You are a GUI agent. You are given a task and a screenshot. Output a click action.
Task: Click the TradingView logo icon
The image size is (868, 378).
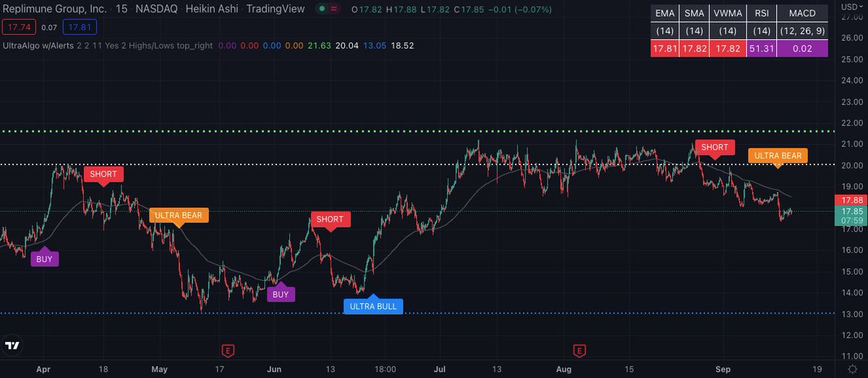(x=12, y=345)
